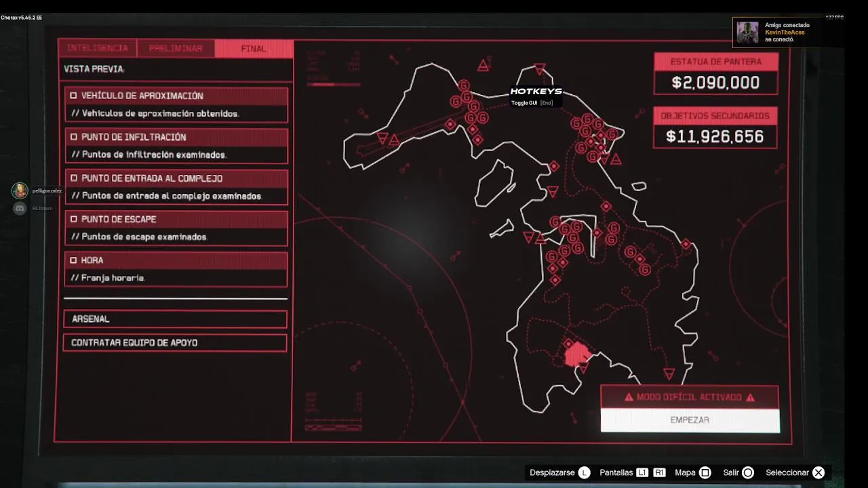The width and height of the screenshot is (868, 488).
Task: Toggle the HORA checkbox
Action: (x=74, y=260)
